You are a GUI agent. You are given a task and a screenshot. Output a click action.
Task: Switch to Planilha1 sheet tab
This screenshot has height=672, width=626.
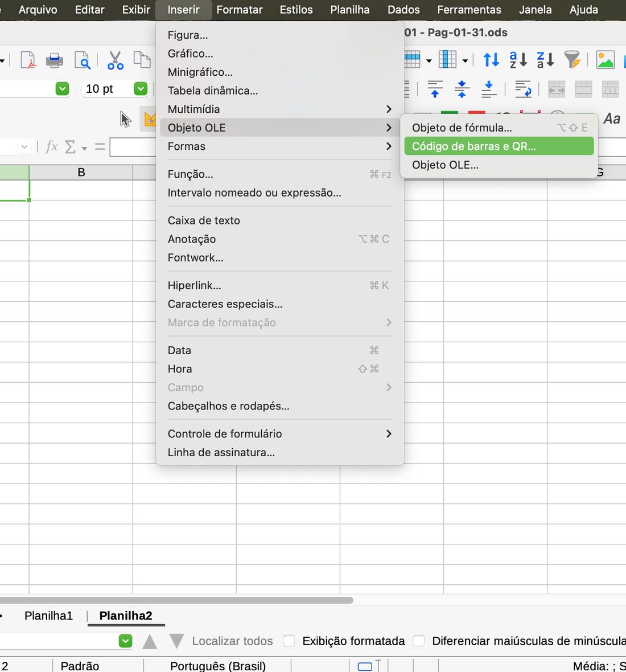48,616
